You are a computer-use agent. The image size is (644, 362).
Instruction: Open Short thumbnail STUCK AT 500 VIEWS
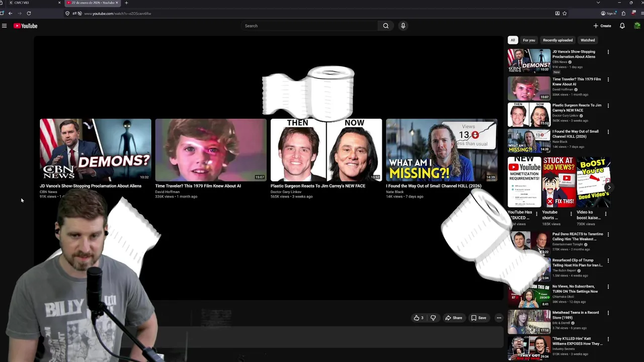click(x=558, y=182)
